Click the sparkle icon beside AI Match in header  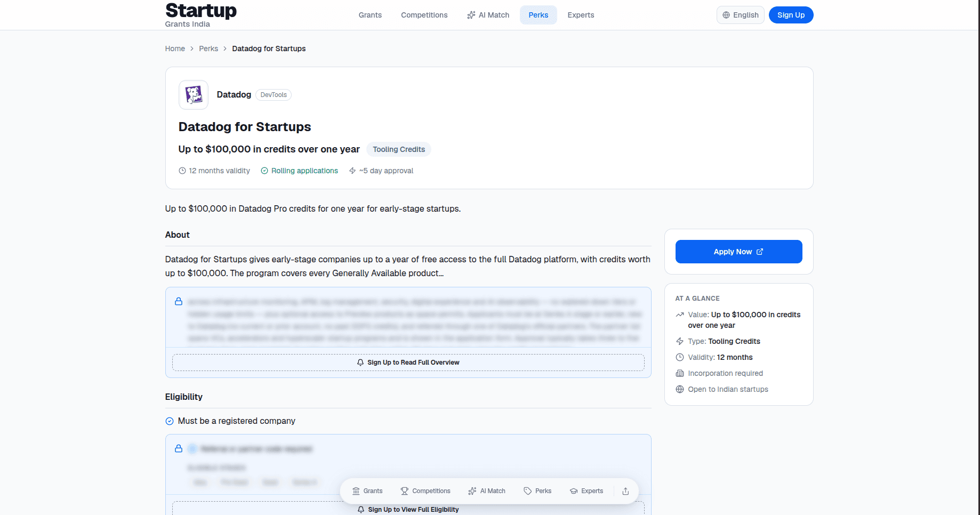point(471,15)
